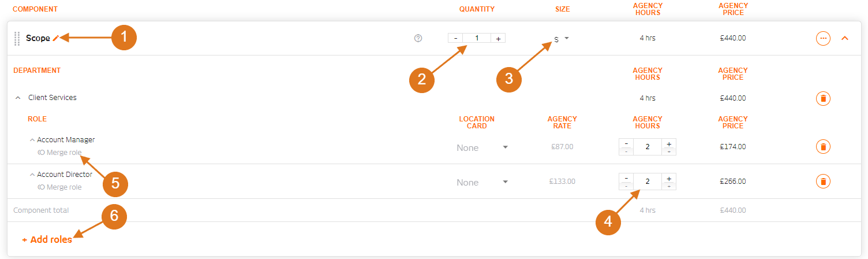
Task: Open Account Director location card dropdown
Action: pos(482,182)
